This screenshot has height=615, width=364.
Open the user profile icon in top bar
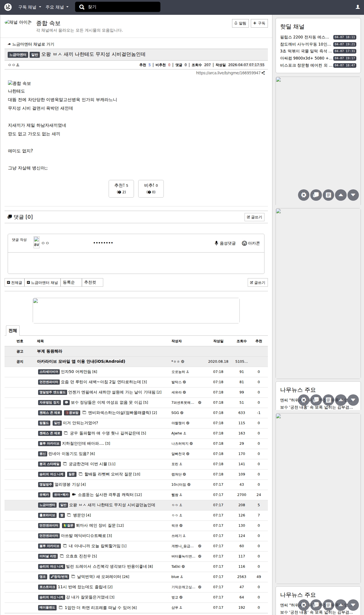pos(358,7)
